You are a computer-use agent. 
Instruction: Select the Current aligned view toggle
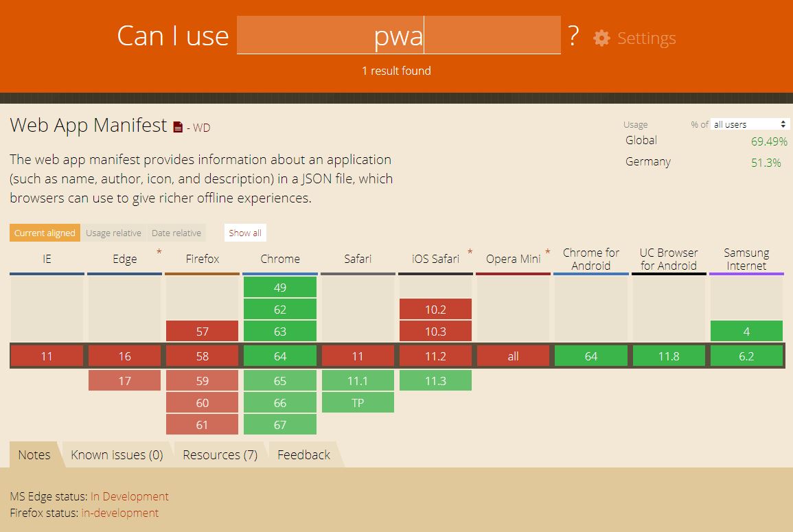click(45, 233)
